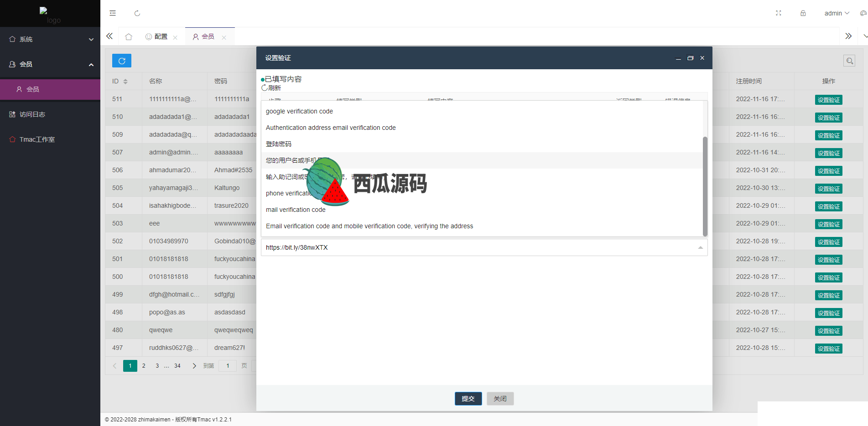Click the blue table reload button
Viewport: 868px width, 426px height.
click(x=122, y=61)
